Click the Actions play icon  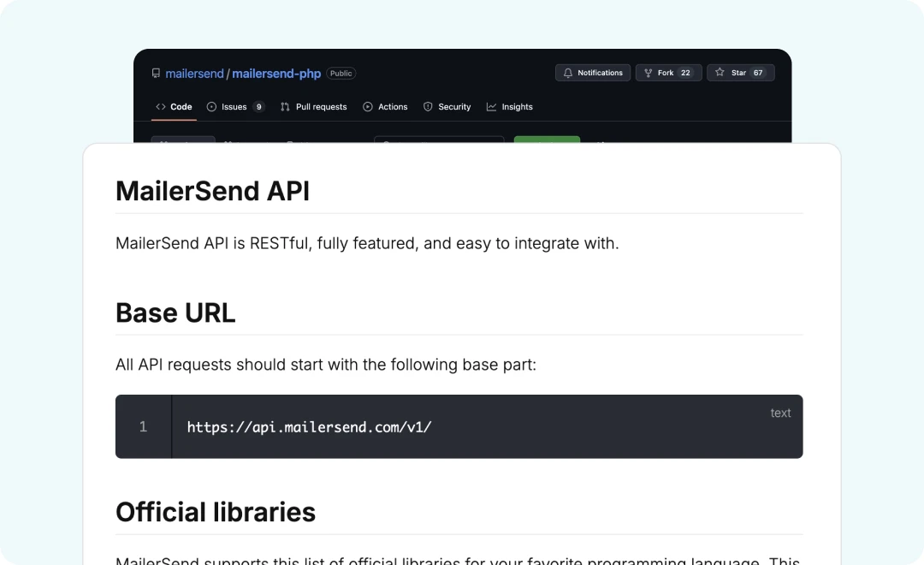pyautogui.click(x=368, y=107)
